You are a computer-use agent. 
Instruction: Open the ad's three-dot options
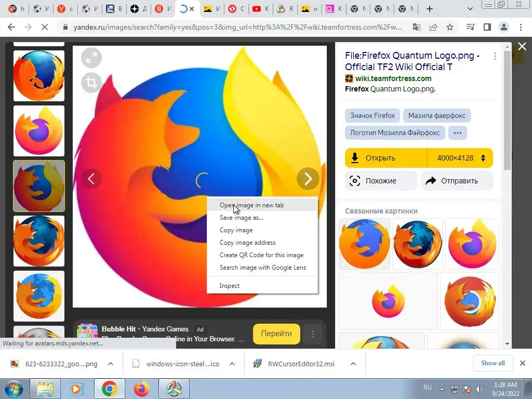[312, 334]
